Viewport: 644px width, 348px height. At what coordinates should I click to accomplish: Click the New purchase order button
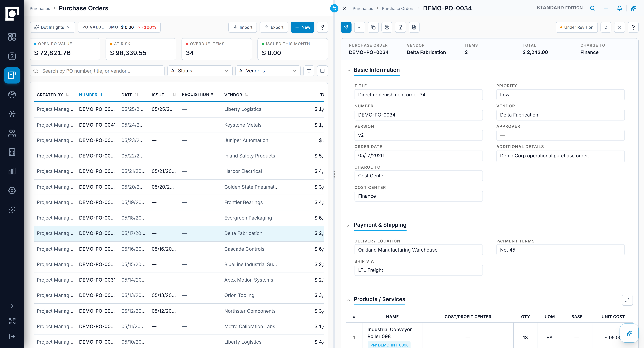click(x=302, y=27)
